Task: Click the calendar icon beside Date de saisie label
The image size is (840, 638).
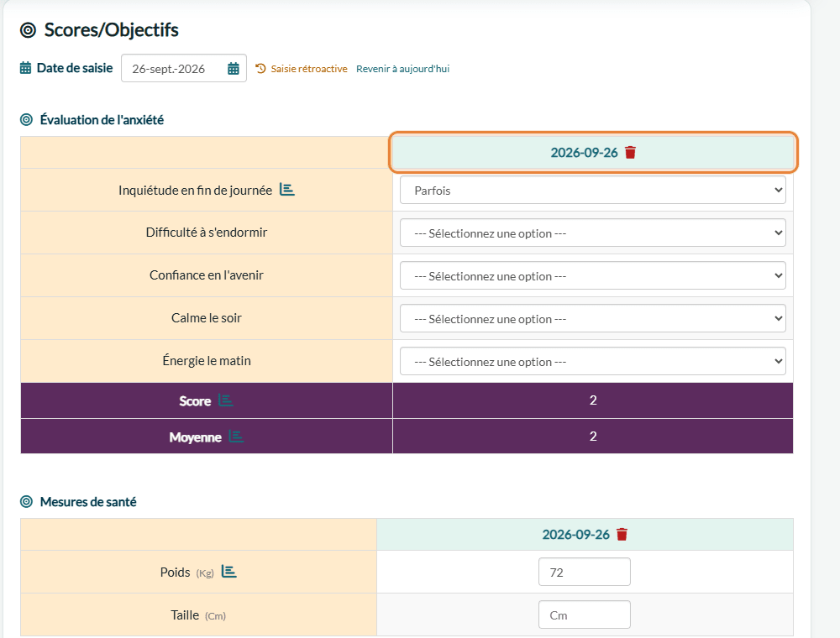Action: [x=25, y=68]
